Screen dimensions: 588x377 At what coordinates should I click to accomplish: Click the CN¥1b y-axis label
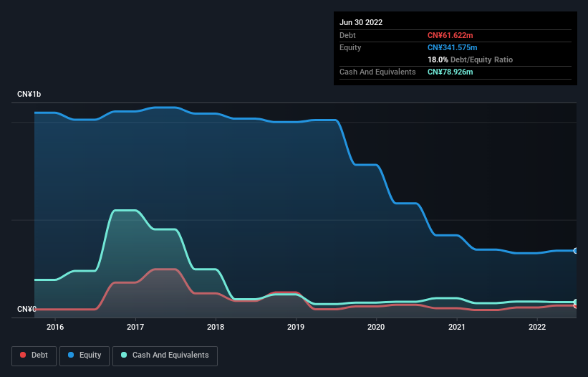[x=29, y=94]
